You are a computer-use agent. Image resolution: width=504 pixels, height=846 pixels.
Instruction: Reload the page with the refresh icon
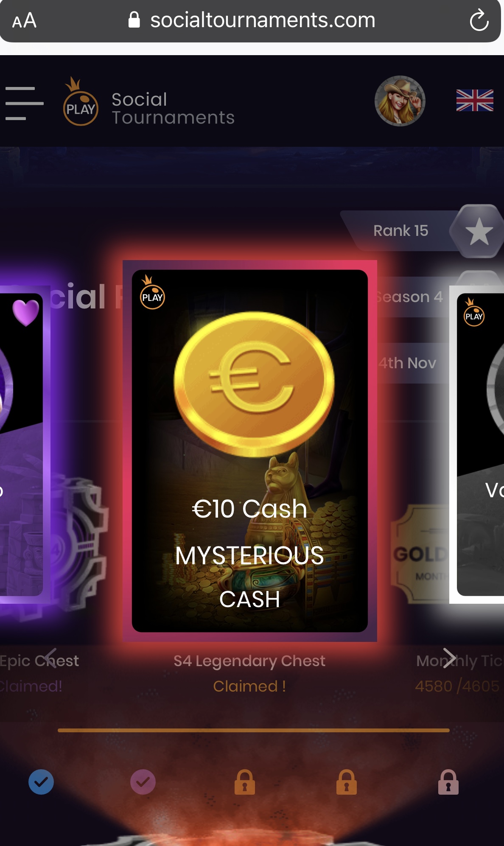coord(479,20)
